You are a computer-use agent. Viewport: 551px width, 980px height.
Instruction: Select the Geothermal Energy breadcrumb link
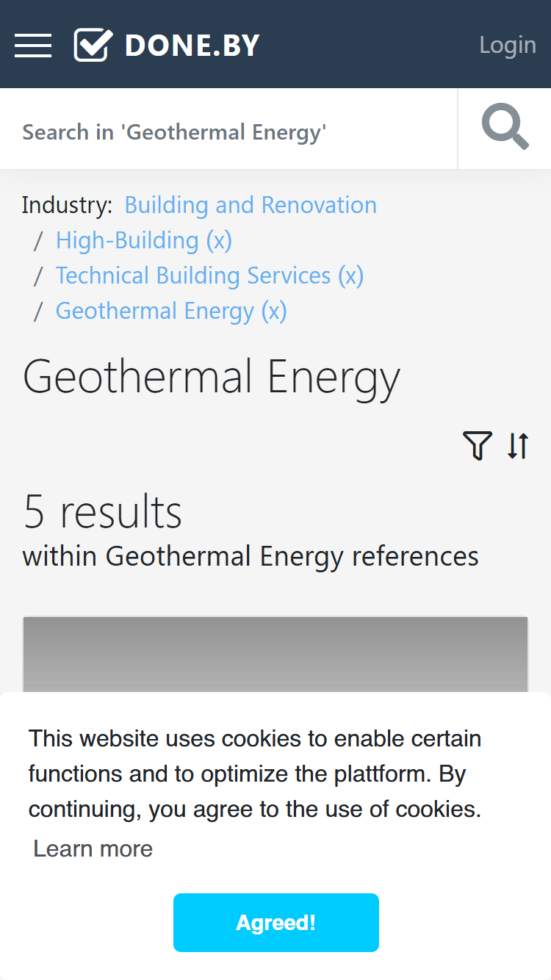[x=155, y=311]
